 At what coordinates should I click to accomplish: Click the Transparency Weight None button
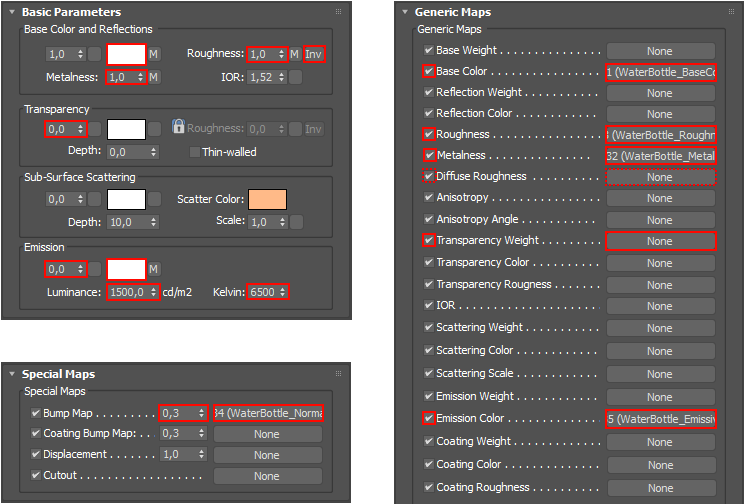(x=660, y=241)
